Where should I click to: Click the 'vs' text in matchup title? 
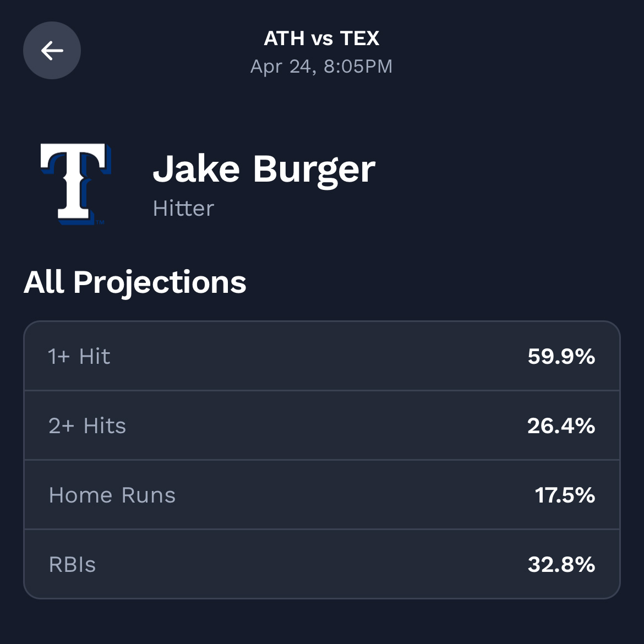point(322,39)
